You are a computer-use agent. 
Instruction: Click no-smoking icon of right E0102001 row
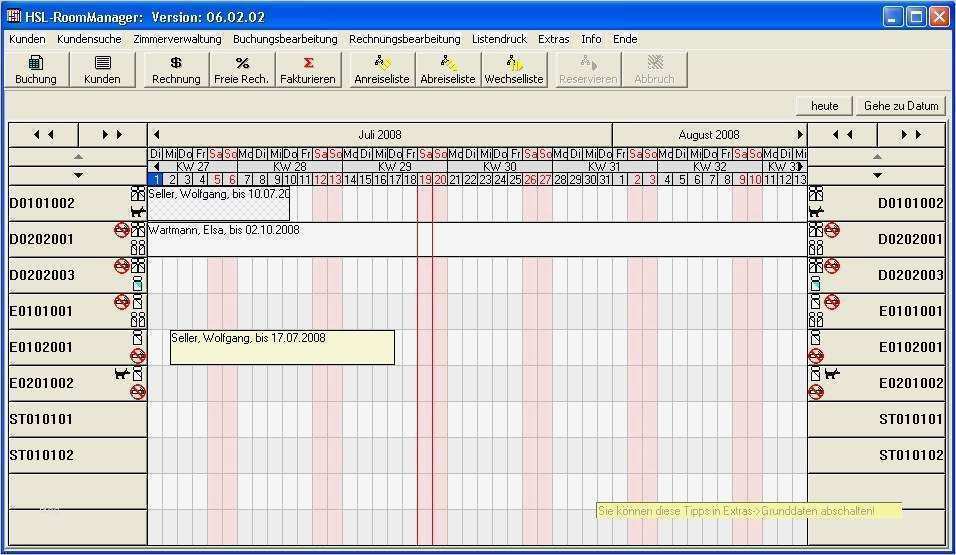click(816, 356)
